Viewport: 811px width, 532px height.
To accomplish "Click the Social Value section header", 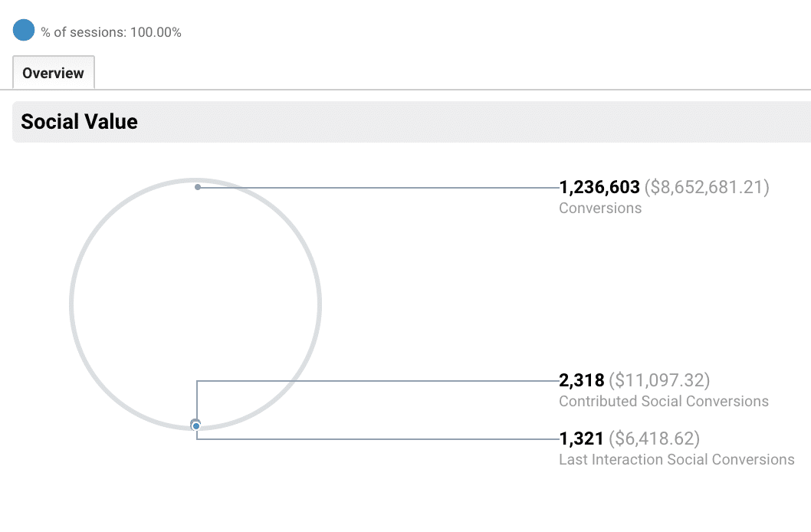I will [80, 122].
